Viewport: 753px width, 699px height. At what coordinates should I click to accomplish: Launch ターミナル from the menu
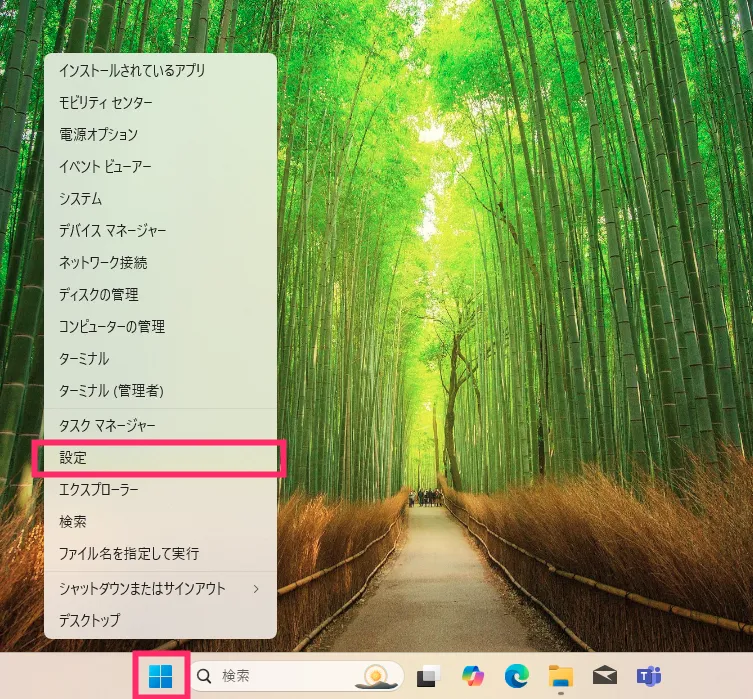coord(160,359)
